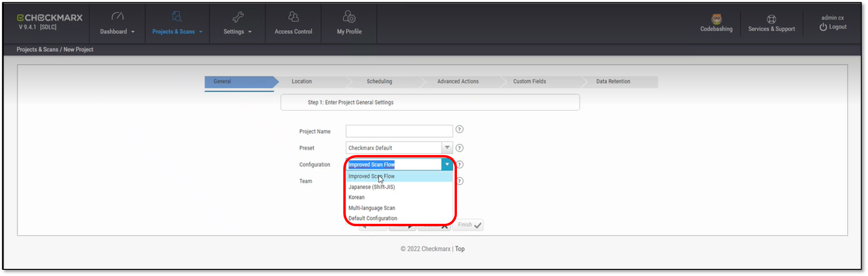The image size is (868, 276).
Task: Click the Dashboard gauge icon
Action: [117, 17]
